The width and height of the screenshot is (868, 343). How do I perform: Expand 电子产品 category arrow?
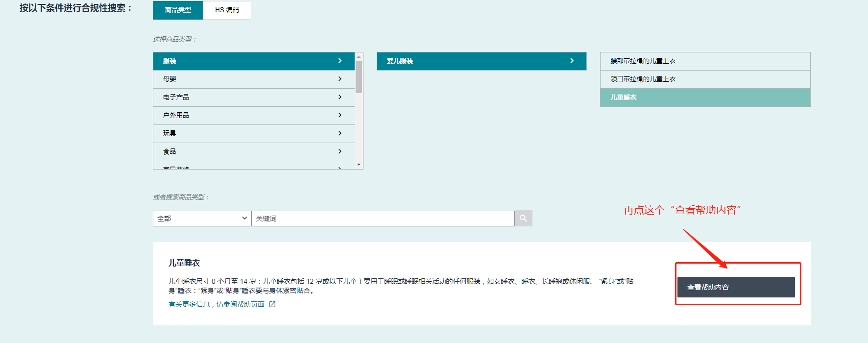point(340,97)
